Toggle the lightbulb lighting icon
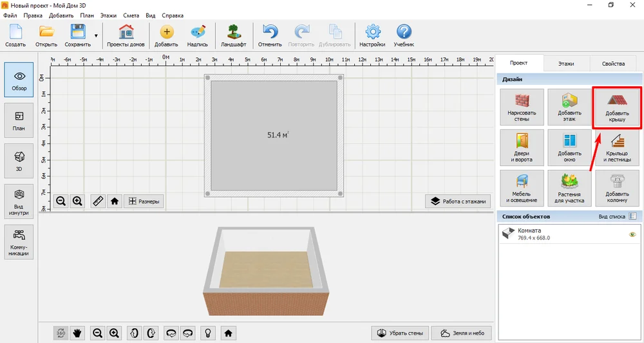 point(208,333)
